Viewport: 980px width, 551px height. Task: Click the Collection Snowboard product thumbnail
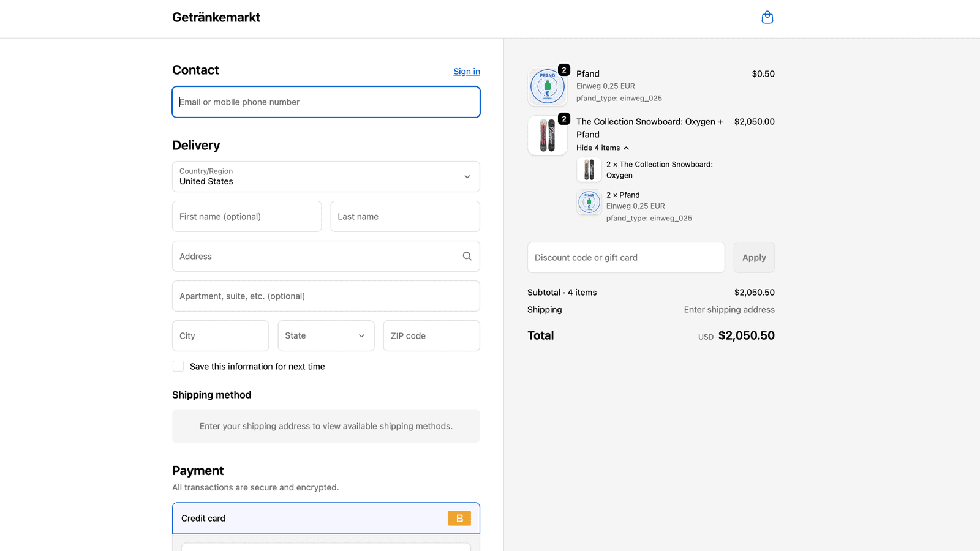click(x=547, y=135)
